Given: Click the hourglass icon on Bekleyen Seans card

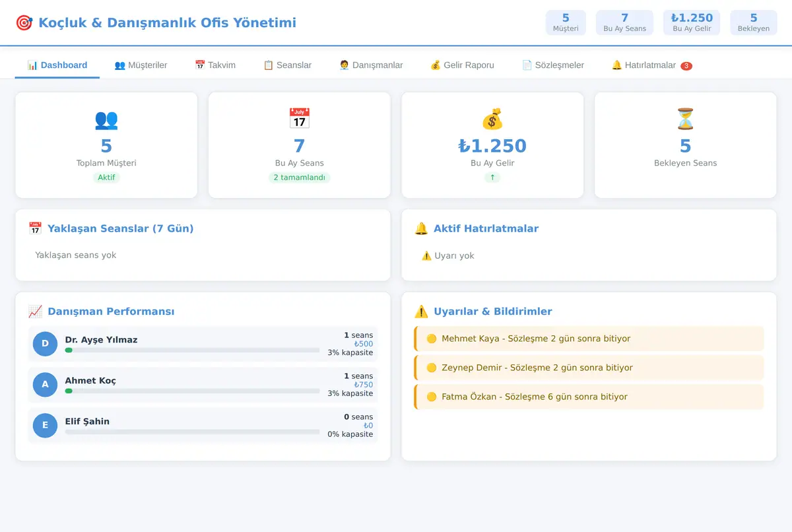Looking at the screenshot, I should pyautogui.click(x=686, y=119).
